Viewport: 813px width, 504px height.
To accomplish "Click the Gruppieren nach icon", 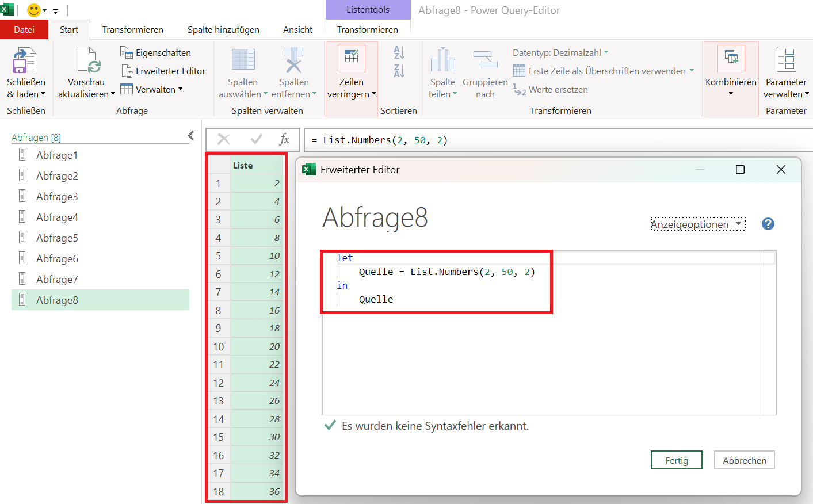I will click(485, 59).
